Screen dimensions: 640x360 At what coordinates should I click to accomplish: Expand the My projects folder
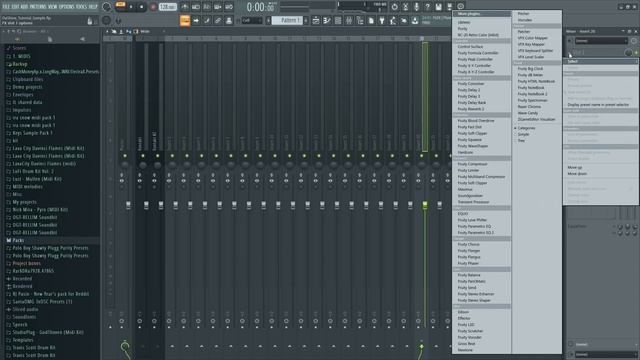click(x=24, y=202)
